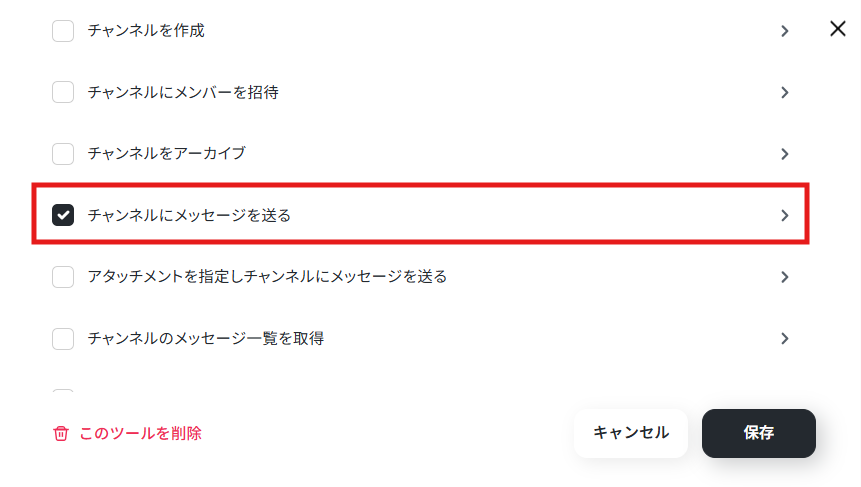This screenshot has height=487, width=861.
Task: Toggle the partially visible checkbox at list bottom
Action: [x=63, y=391]
